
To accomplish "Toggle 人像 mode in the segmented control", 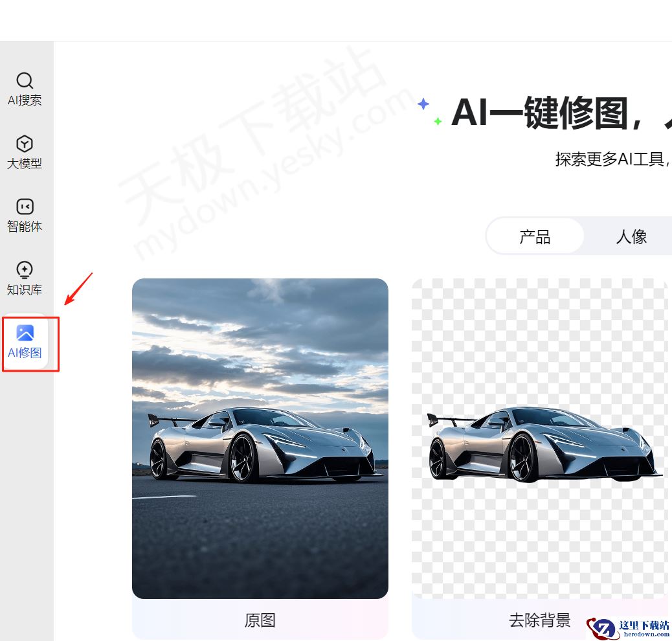I will 631,236.
